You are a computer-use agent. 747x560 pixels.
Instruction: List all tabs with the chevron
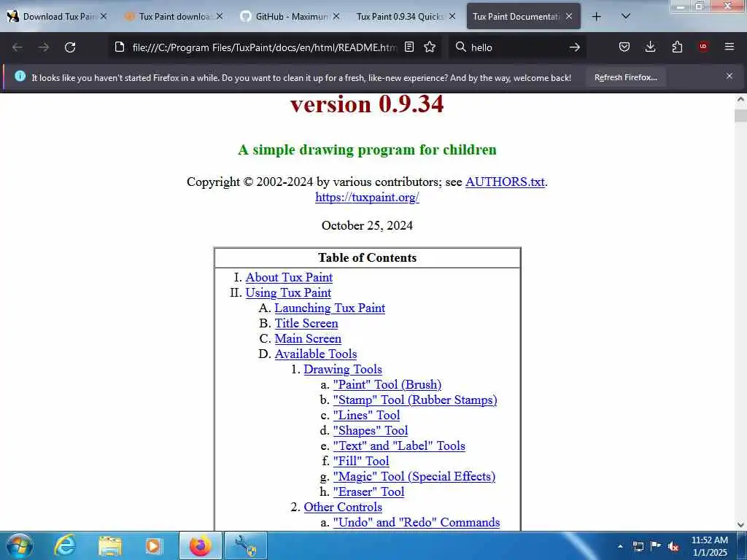coord(626,16)
